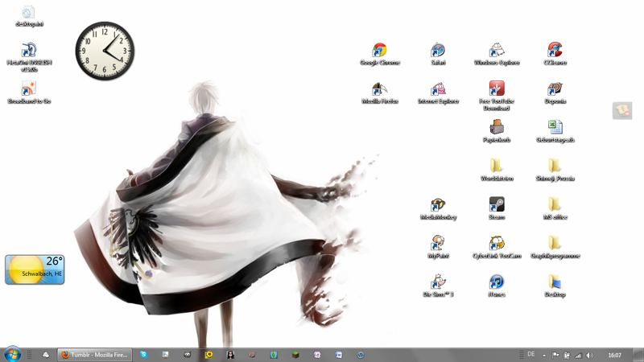Click the Die Sims 3 shortcut

point(438,282)
